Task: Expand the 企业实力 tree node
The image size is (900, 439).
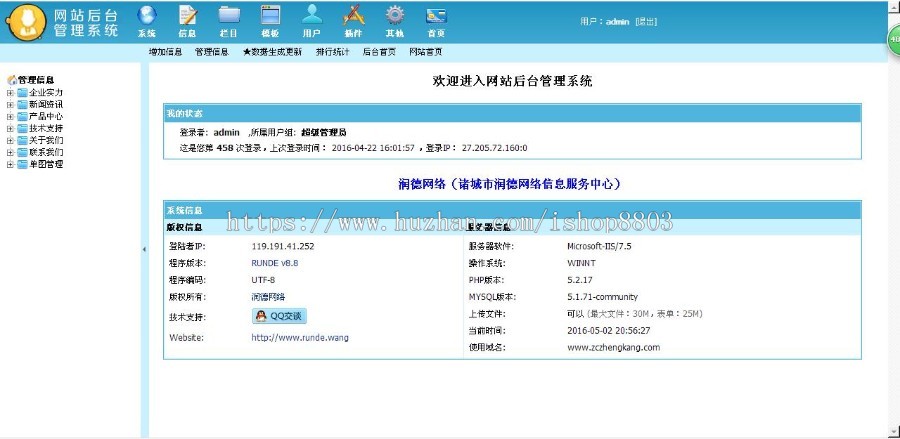Action: [10, 93]
